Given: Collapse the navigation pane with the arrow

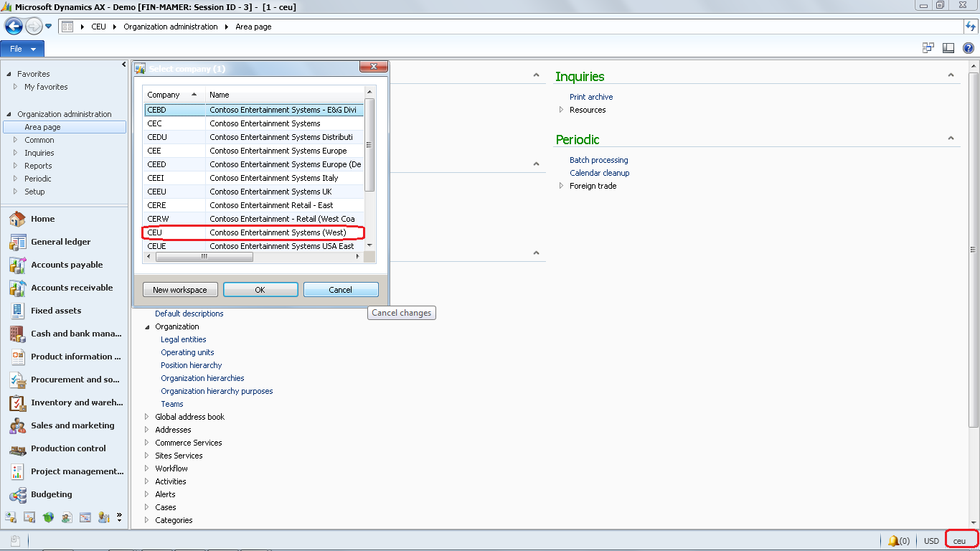Looking at the screenshot, I should [123, 65].
